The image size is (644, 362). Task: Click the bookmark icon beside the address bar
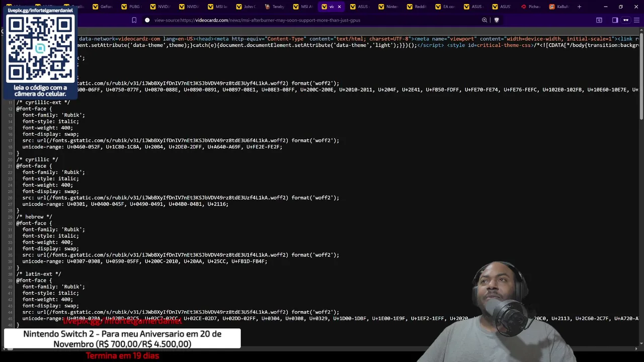(x=134, y=20)
